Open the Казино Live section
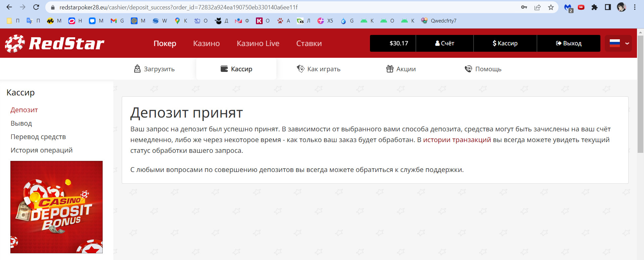The image size is (644, 260). coord(258,43)
